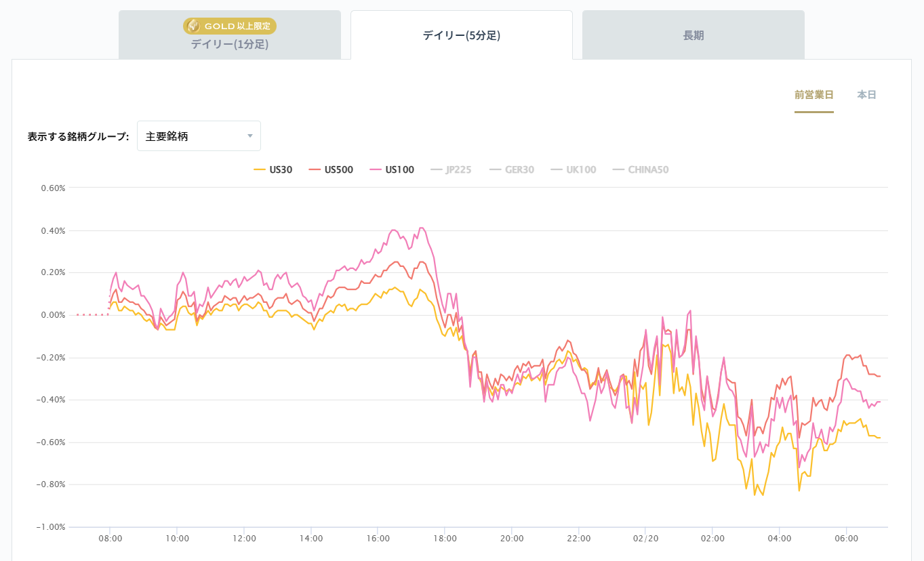Viewport: 924px width, 561px height.
Task: Click the 0.60% y-axis label
Action: click(54, 188)
